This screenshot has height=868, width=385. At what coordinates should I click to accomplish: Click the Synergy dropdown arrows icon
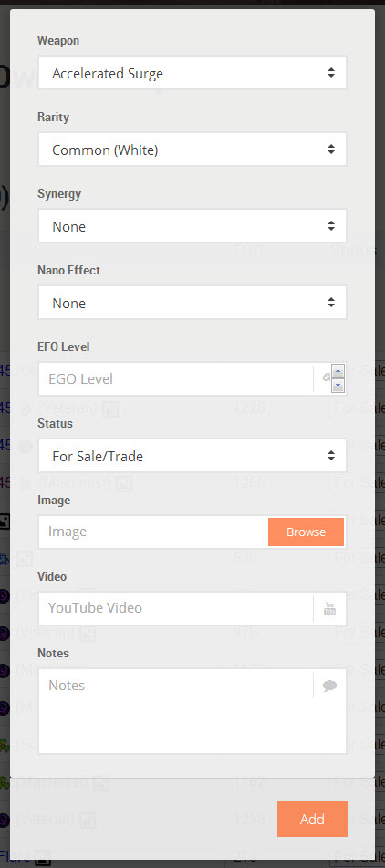(330, 226)
